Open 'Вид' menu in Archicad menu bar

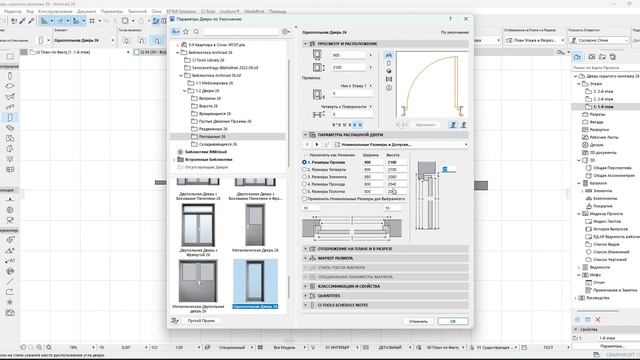pyautogui.click(x=30, y=11)
